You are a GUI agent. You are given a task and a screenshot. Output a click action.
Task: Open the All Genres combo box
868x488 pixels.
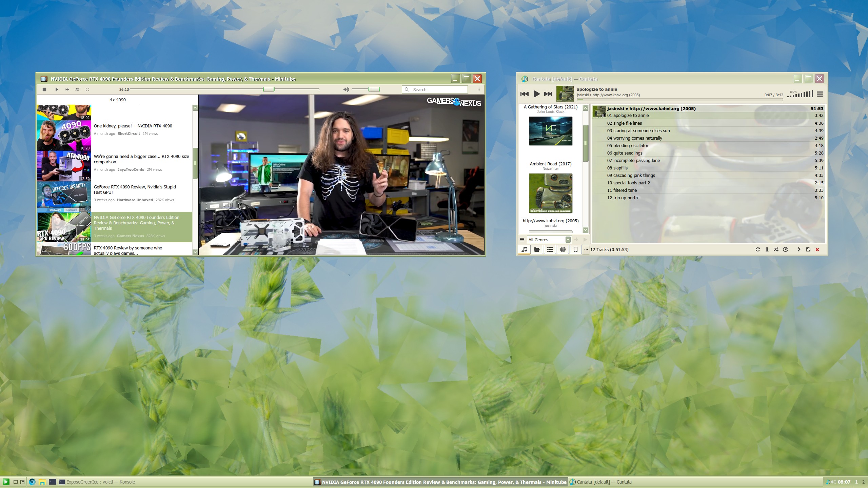[549, 240]
